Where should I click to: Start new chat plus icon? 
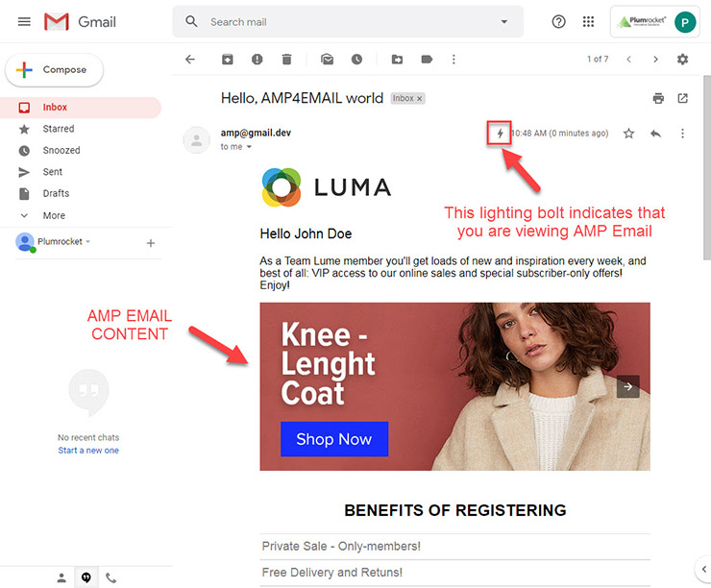tap(151, 243)
